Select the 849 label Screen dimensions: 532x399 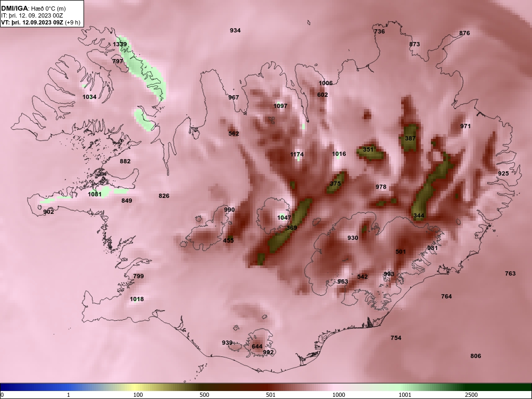127,201
